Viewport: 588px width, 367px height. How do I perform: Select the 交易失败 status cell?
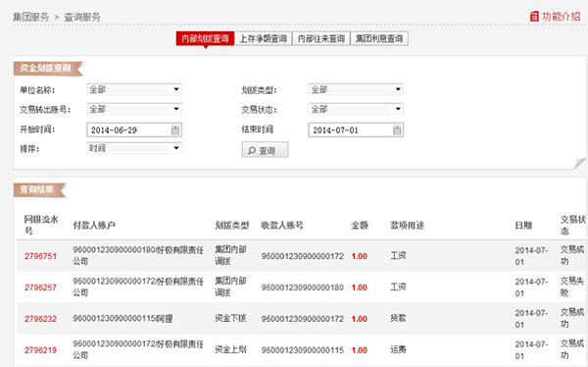pos(572,287)
